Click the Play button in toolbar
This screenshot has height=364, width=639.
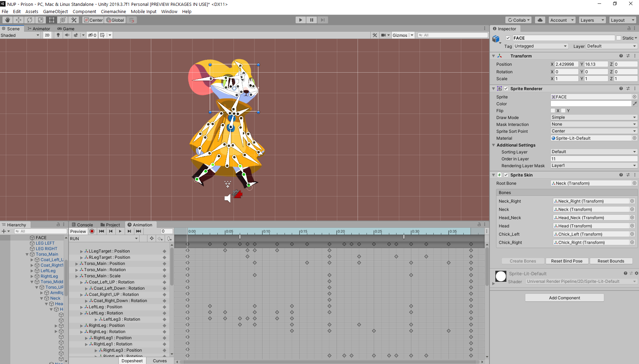point(301,20)
